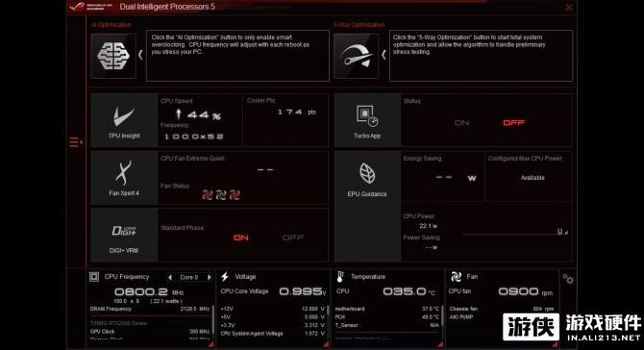Switch Standard Phase to OFF
Image resolution: width=644 pixels, height=350 pixels.
293,237
